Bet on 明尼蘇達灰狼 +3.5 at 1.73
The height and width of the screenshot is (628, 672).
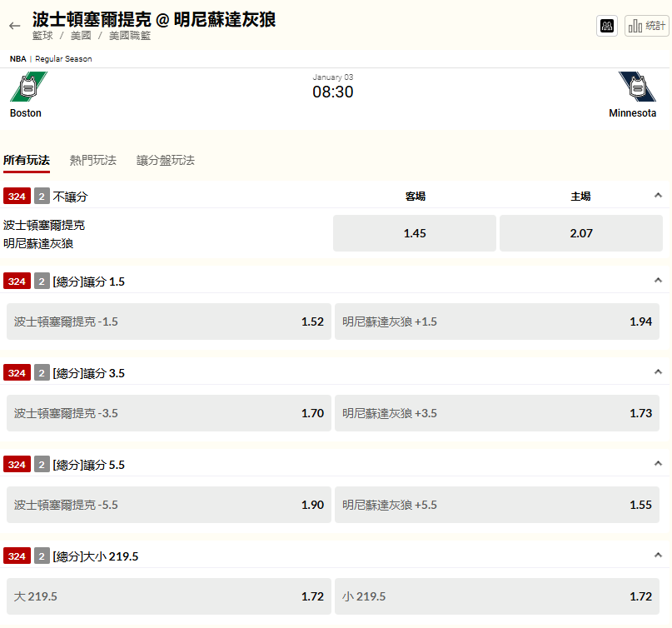point(497,413)
